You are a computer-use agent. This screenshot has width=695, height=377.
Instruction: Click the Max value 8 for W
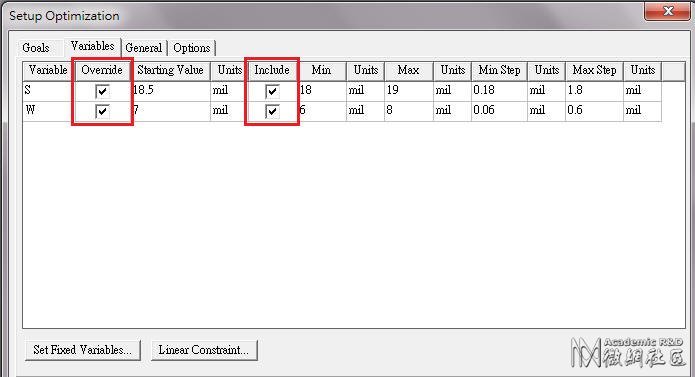click(x=409, y=111)
